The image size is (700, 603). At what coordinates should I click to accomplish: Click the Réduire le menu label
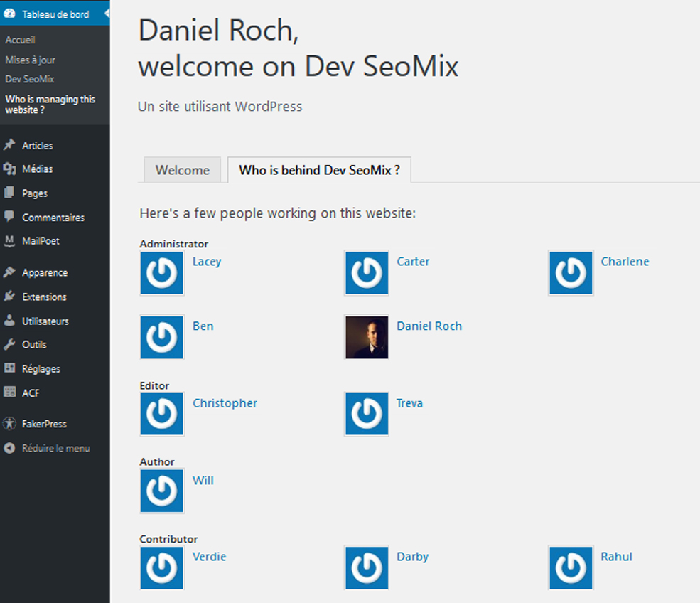coord(56,449)
